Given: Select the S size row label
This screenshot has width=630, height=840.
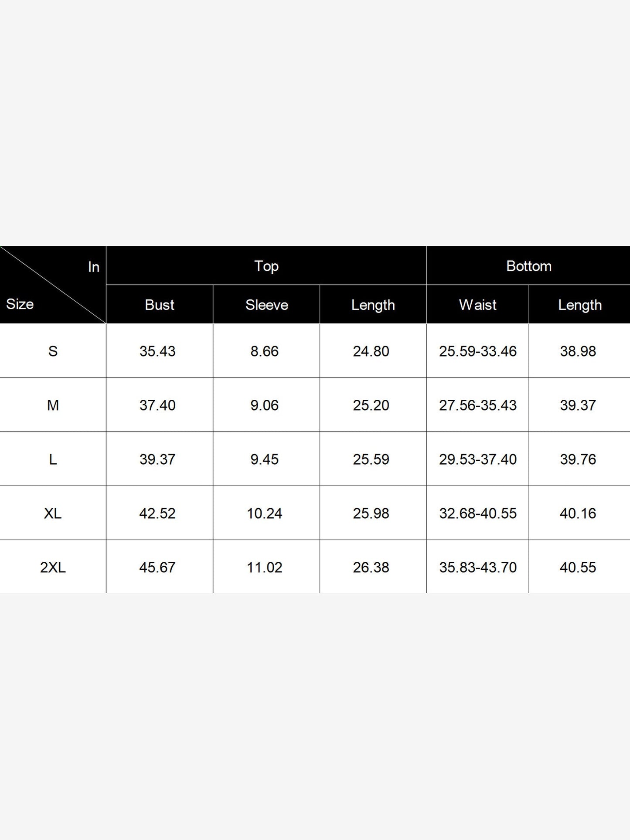Looking at the screenshot, I should 53,351.
